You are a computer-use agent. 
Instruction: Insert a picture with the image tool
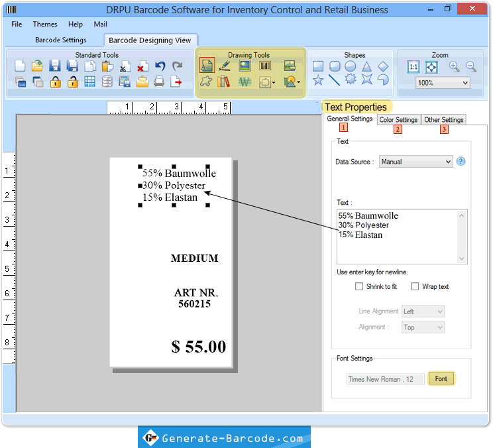click(x=245, y=66)
